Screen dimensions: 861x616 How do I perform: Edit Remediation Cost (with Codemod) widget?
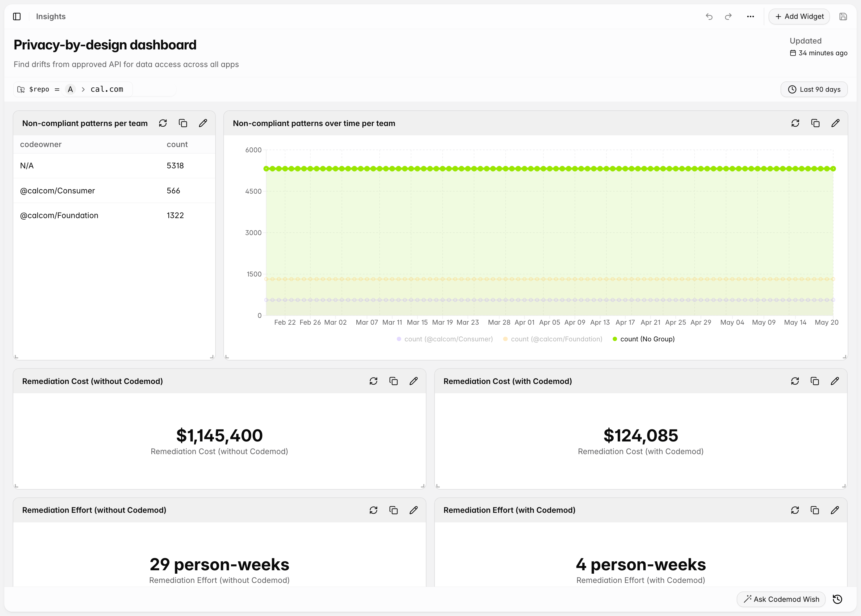coord(835,381)
